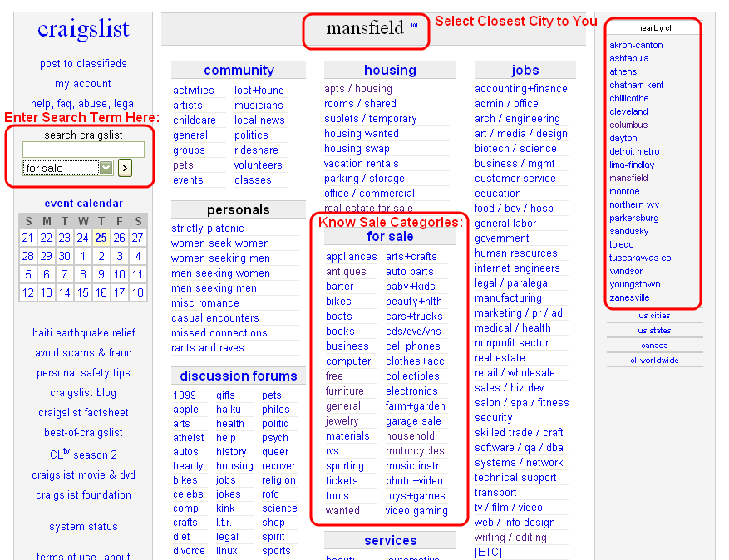Open apts / housing listings
Viewport: 729px width, 560px height.
click(358, 89)
